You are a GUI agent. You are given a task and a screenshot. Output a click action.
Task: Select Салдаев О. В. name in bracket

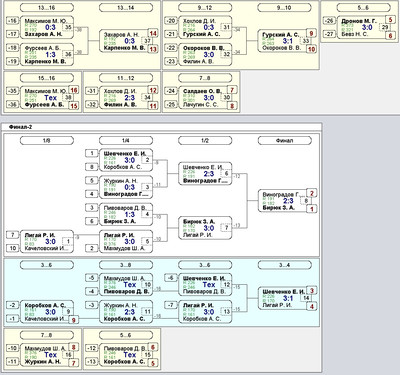tap(202, 91)
